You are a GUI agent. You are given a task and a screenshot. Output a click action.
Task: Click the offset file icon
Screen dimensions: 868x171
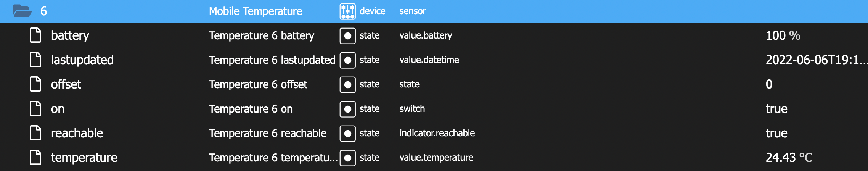click(35, 84)
